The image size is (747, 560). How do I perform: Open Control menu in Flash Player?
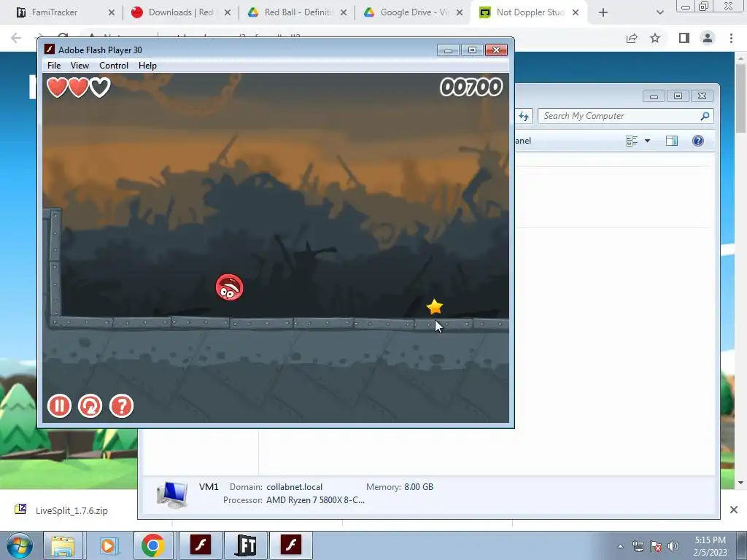pyautogui.click(x=113, y=66)
